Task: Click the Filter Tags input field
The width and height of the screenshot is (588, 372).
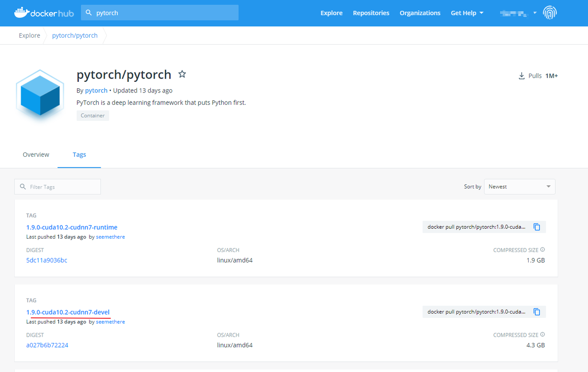Action: (57, 187)
